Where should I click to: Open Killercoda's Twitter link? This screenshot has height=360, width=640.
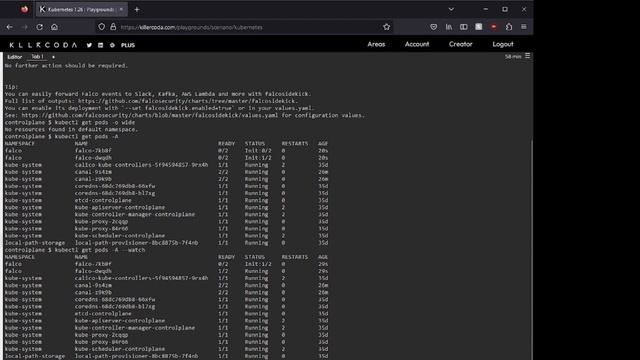89,45
